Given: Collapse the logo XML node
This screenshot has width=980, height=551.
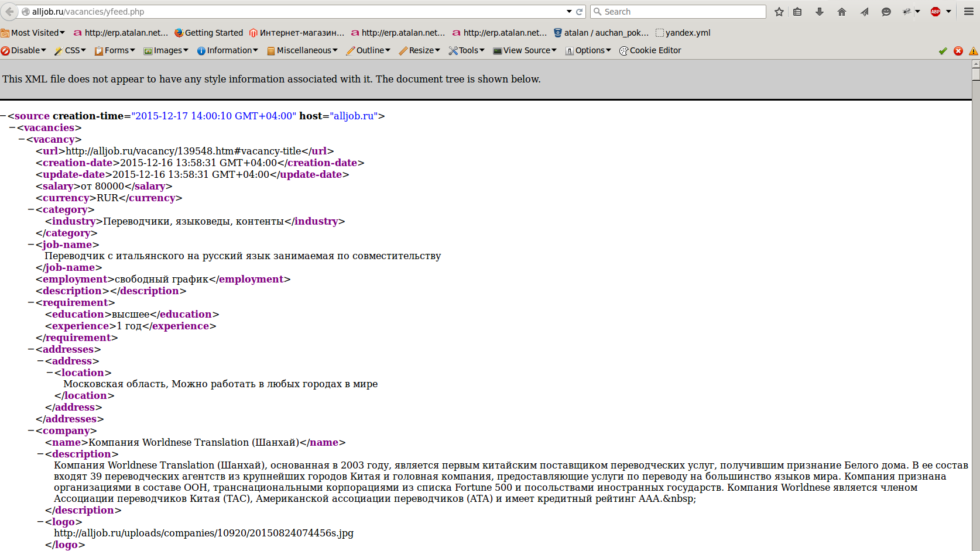Looking at the screenshot, I should (40, 522).
